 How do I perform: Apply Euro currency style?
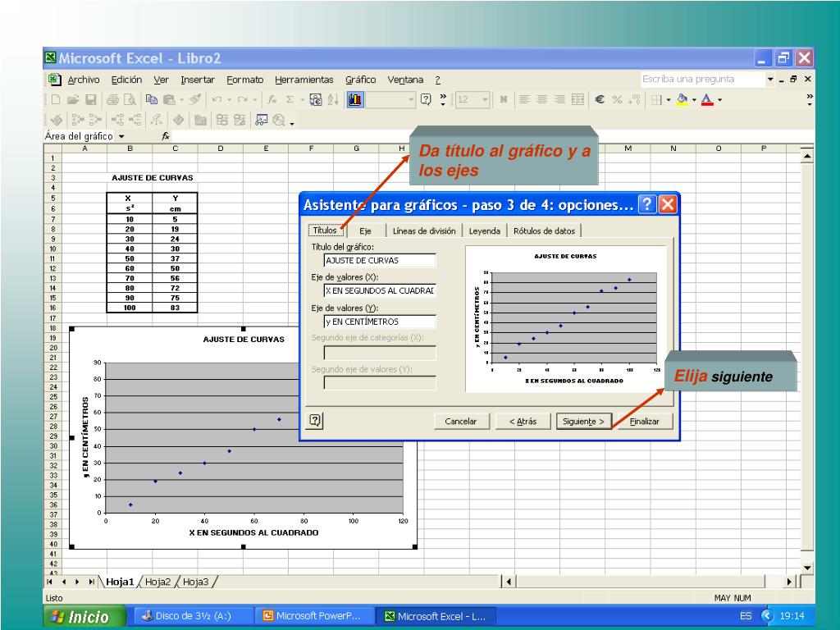[600, 99]
